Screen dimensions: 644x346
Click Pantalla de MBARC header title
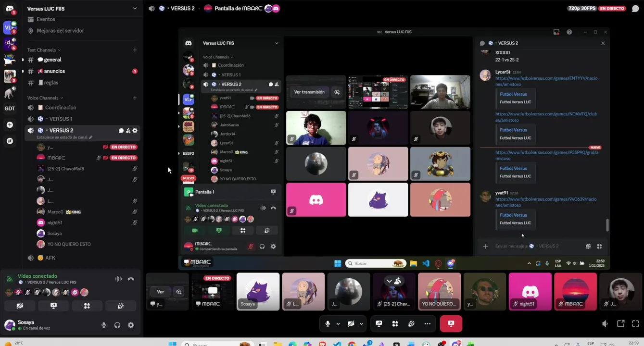238,9
